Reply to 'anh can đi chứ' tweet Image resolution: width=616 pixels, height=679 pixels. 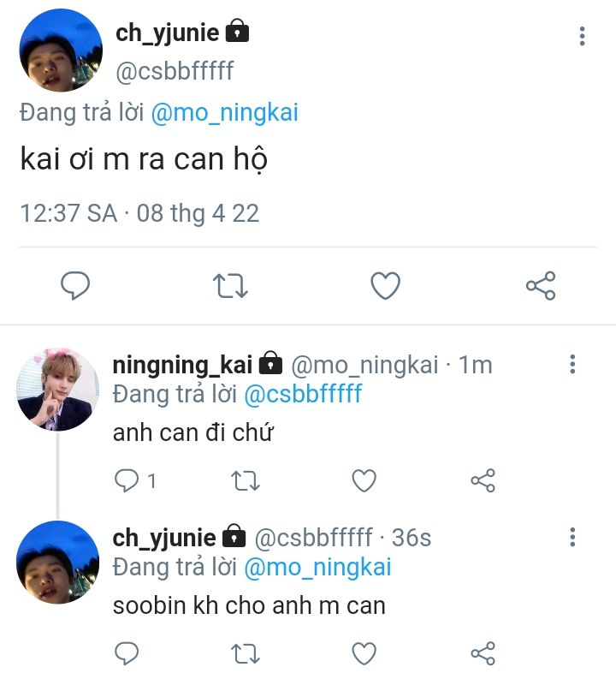pyautogui.click(x=127, y=481)
